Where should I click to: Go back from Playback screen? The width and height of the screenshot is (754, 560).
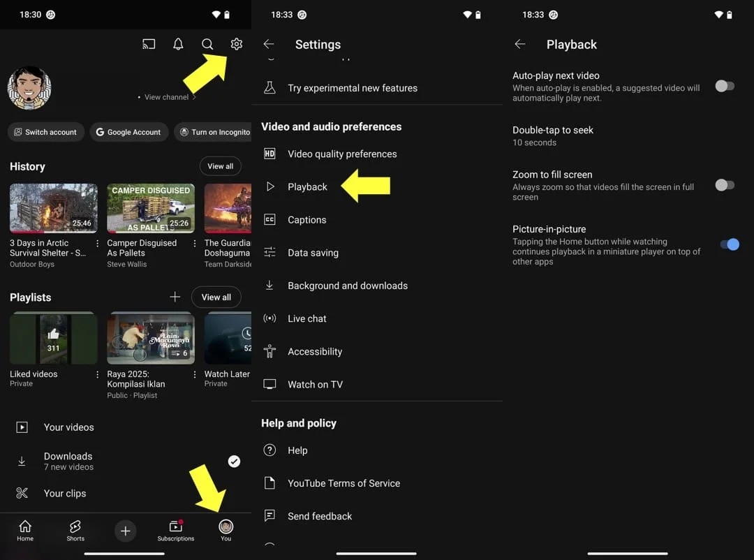pos(520,44)
